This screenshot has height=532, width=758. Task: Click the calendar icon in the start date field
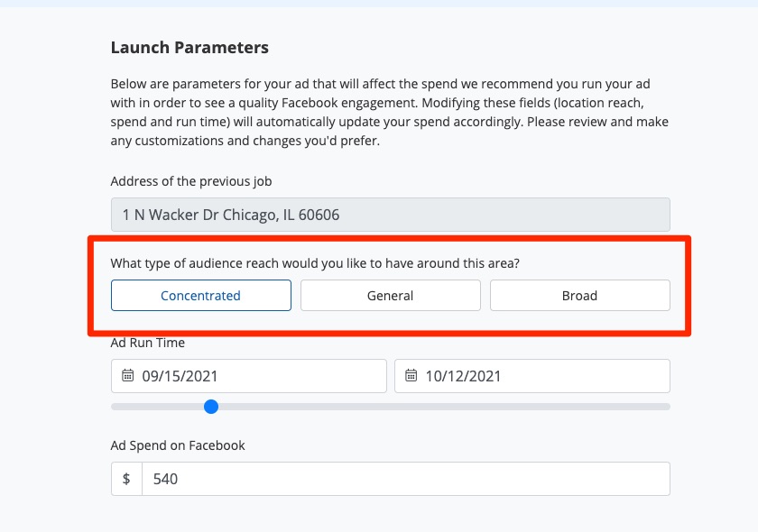(x=127, y=376)
